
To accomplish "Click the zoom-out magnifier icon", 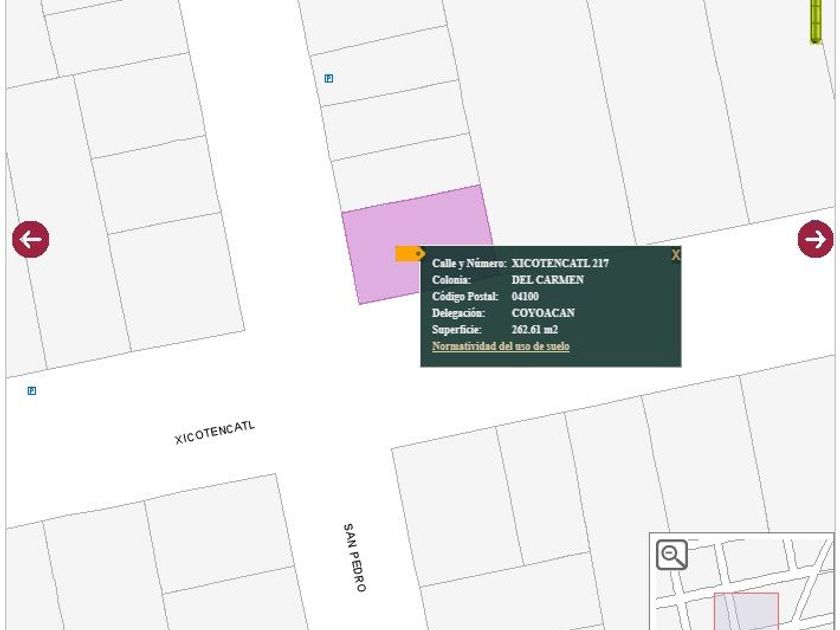I will (672, 554).
